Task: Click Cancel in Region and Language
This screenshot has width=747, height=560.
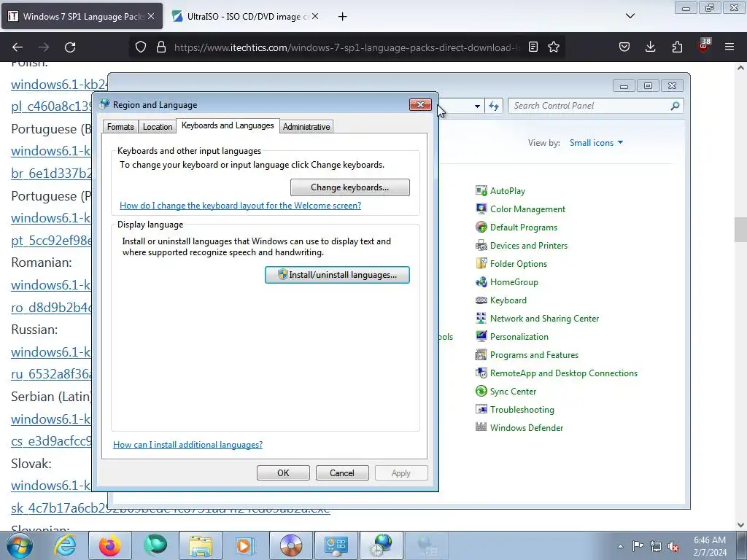Action: [342, 472]
